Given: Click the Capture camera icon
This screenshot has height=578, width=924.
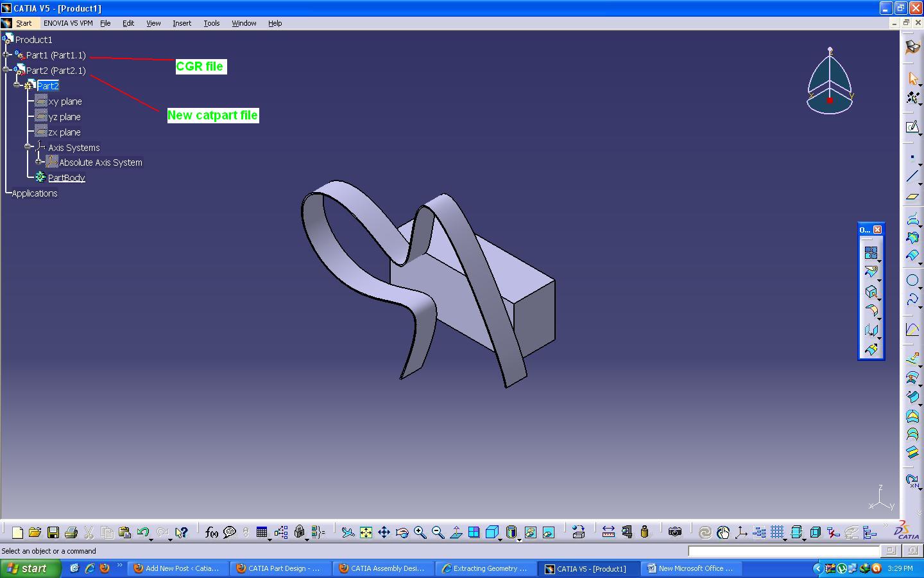Looking at the screenshot, I should point(674,532).
